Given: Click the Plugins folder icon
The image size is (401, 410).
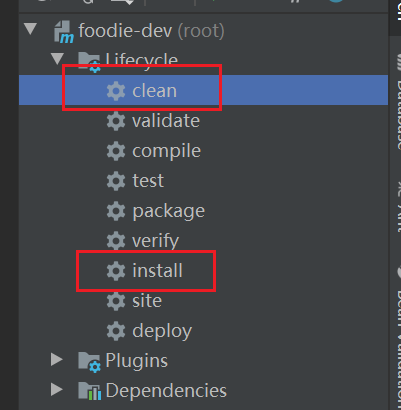Looking at the screenshot, I should pos(89,362).
